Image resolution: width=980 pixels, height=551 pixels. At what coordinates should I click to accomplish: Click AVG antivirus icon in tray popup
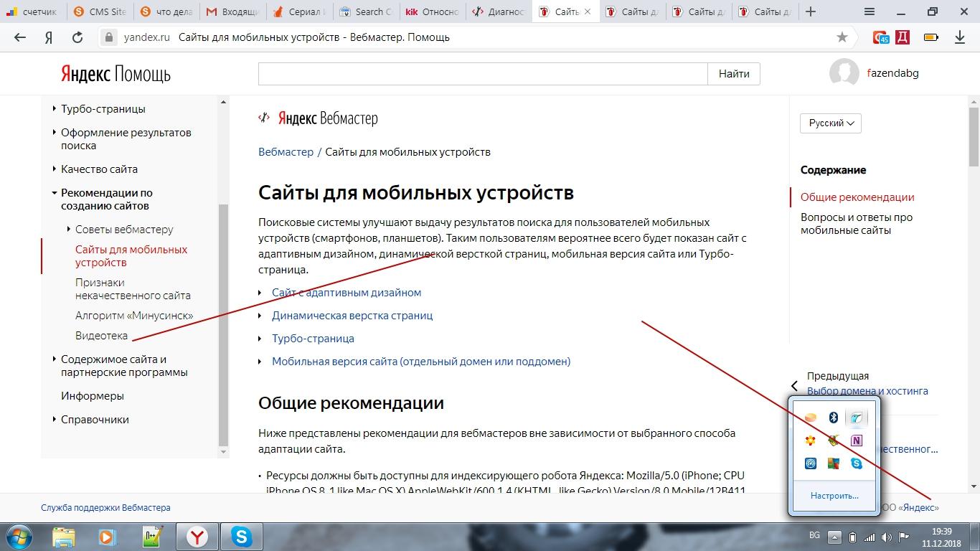pos(834,463)
